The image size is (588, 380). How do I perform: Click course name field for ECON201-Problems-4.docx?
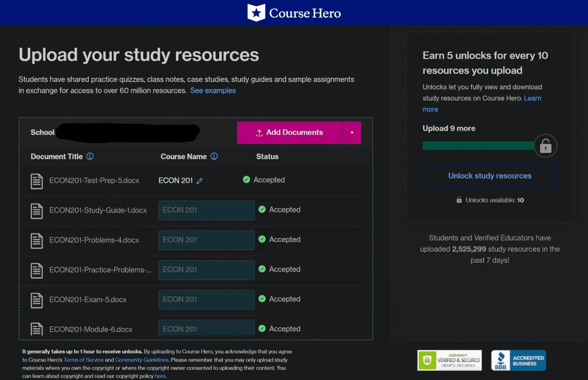point(207,240)
